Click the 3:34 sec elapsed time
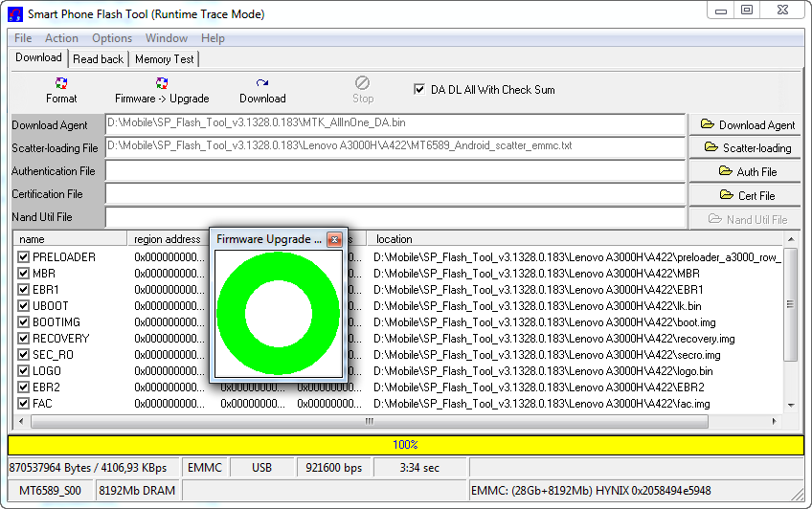 click(x=419, y=468)
